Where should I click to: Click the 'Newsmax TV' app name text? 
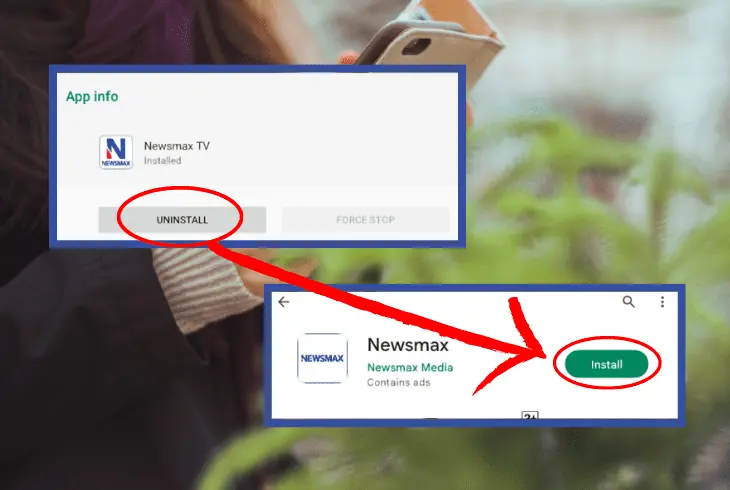pyautogui.click(x=177, y=146)
